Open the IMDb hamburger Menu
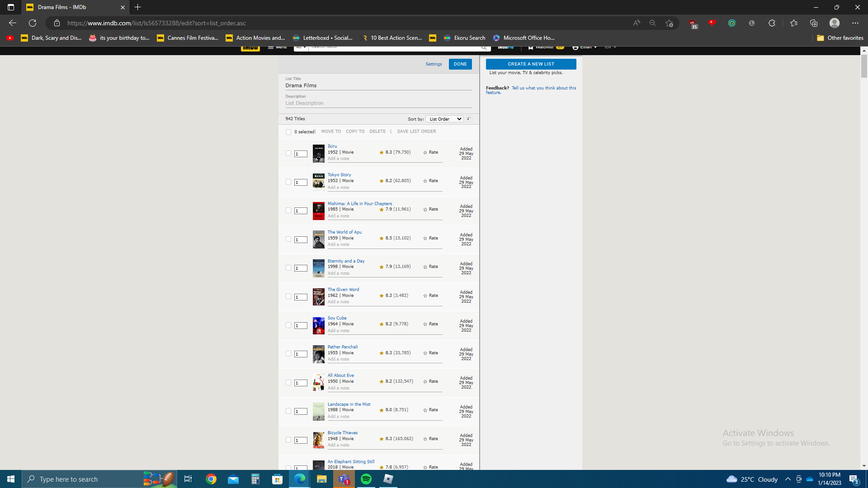Image resolution: width=868 pixels, height=488 pixels. (x=277, y=47)
